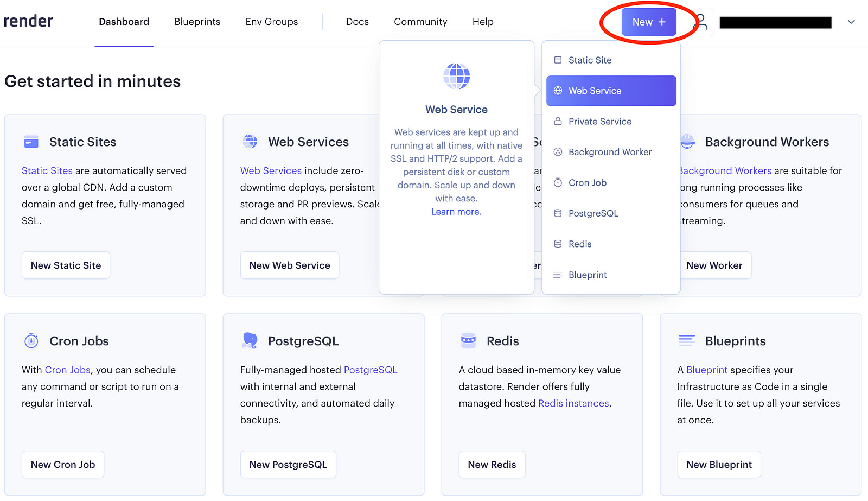Open the user account profile icon

click(x=701, y=22)
